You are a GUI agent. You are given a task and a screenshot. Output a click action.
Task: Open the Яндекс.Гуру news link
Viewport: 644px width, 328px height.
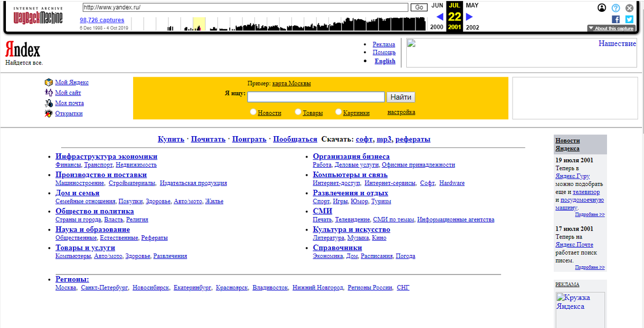[x=572, y=176]
